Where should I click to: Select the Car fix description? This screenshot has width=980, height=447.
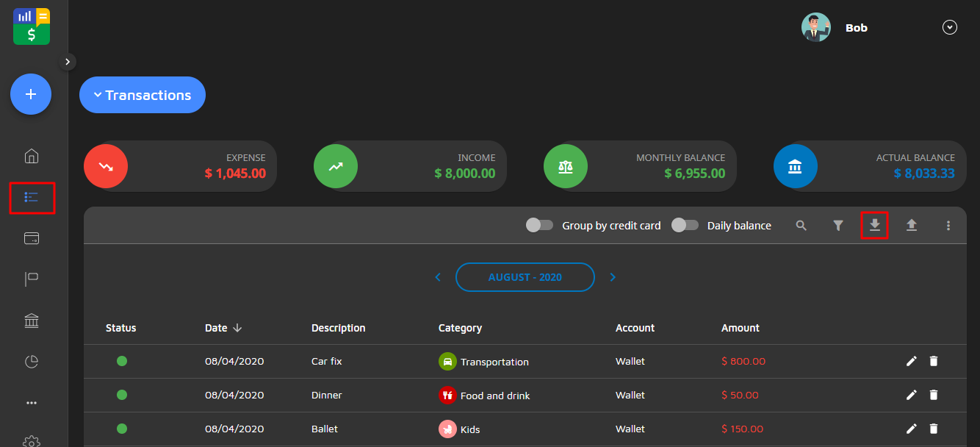(x=327, y=361)
